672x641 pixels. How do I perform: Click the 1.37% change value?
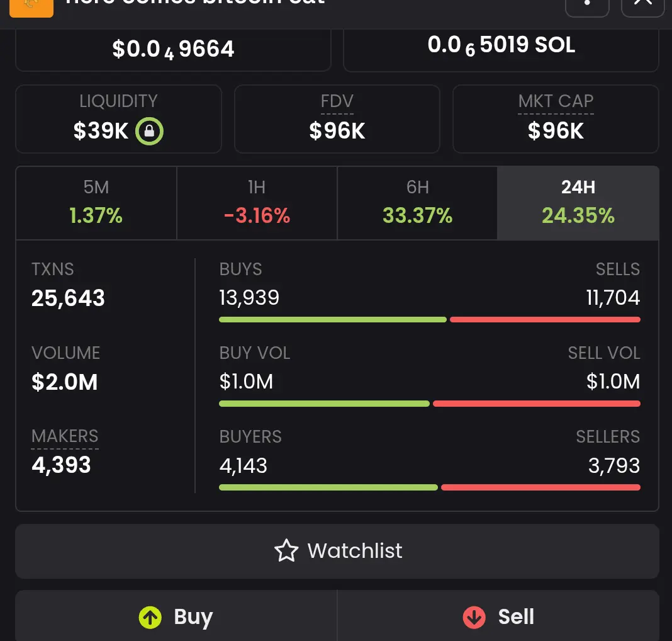tap(96, 215)
